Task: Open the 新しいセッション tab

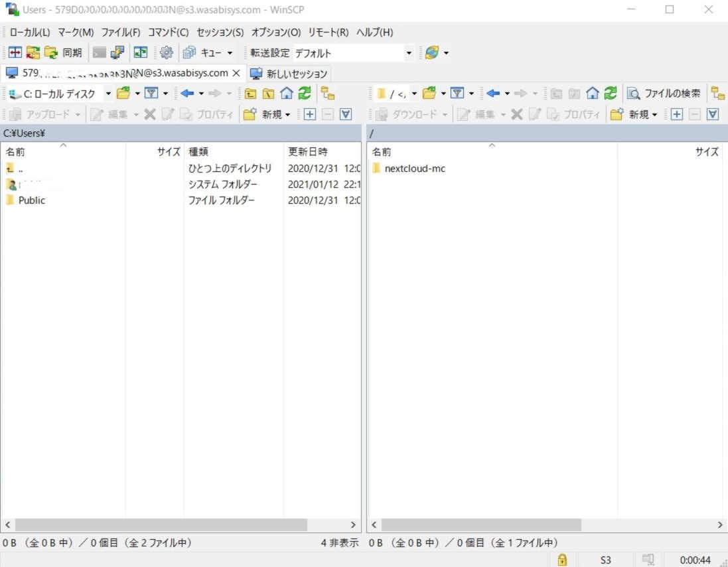Action: click(288, 74)
